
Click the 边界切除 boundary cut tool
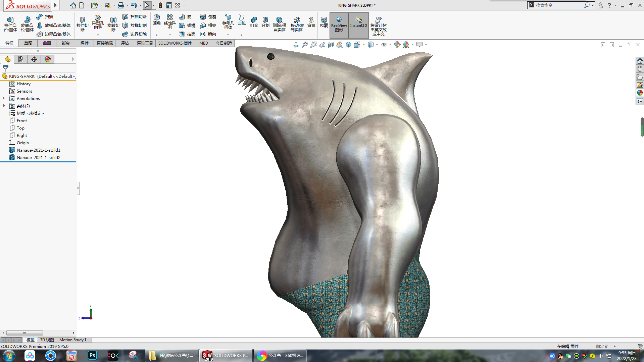coord(135,34)
